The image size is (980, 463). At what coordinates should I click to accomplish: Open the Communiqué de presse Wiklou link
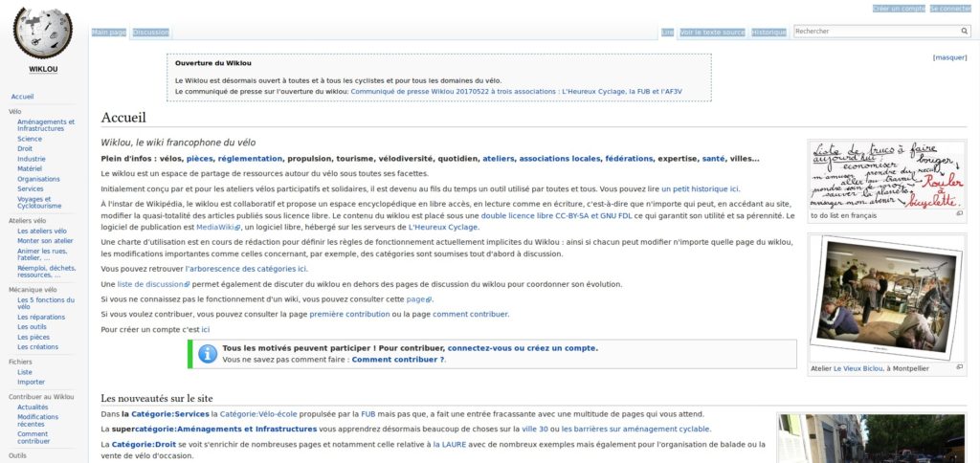(516, 91)
